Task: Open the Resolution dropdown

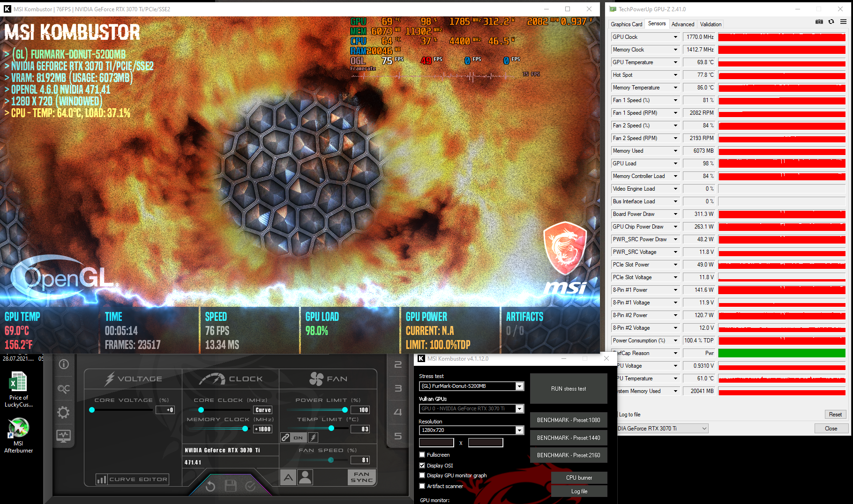Action: pos(471,430)
